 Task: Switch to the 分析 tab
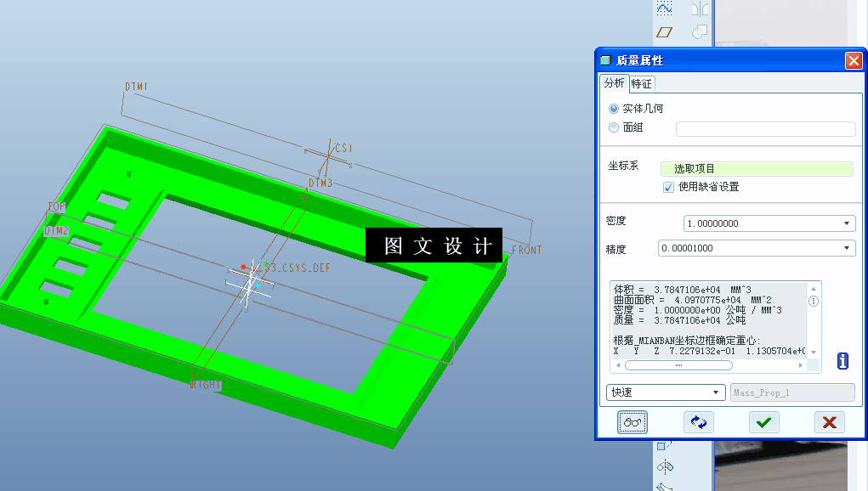[614, 83]
